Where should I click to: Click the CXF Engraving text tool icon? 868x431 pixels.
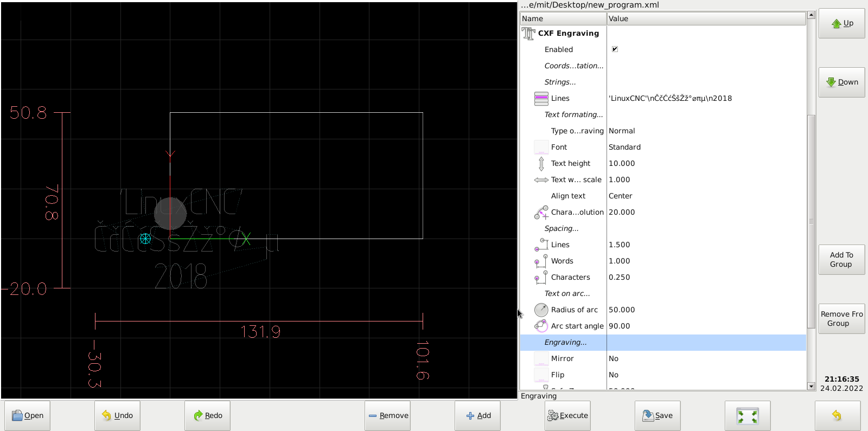pos(528,33)
